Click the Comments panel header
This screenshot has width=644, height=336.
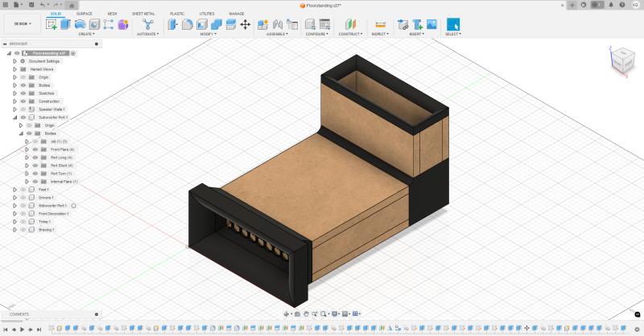pyautogui.click(x=20, y=314)
